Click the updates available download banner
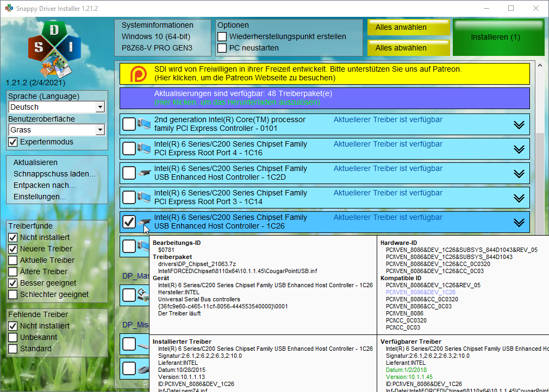 [x=325, y=98]
